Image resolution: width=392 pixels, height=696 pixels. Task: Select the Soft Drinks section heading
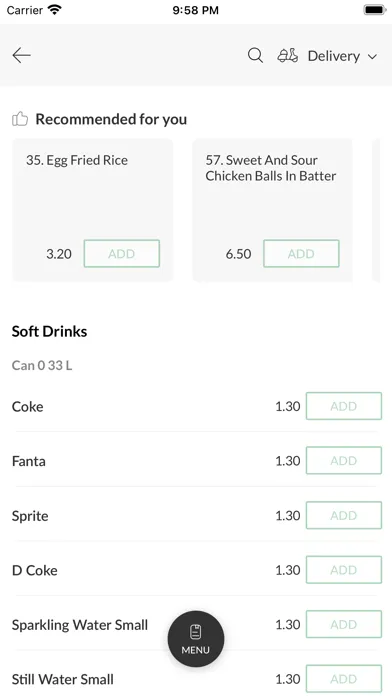pos(49,331)
